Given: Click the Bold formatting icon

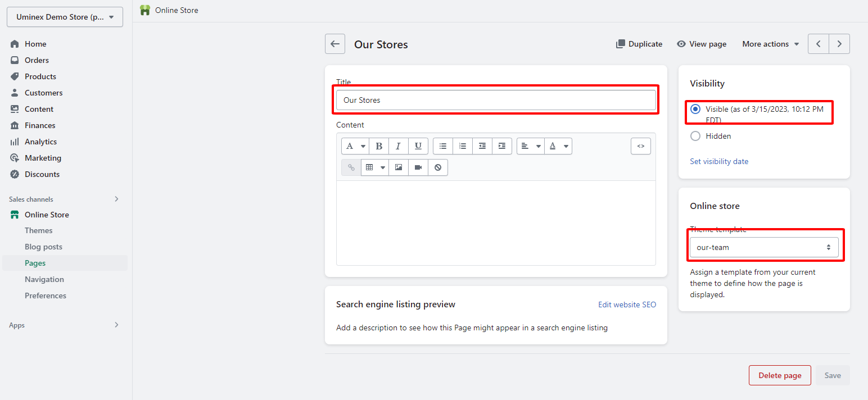Looking at the screenshot, I should point(379,146).
